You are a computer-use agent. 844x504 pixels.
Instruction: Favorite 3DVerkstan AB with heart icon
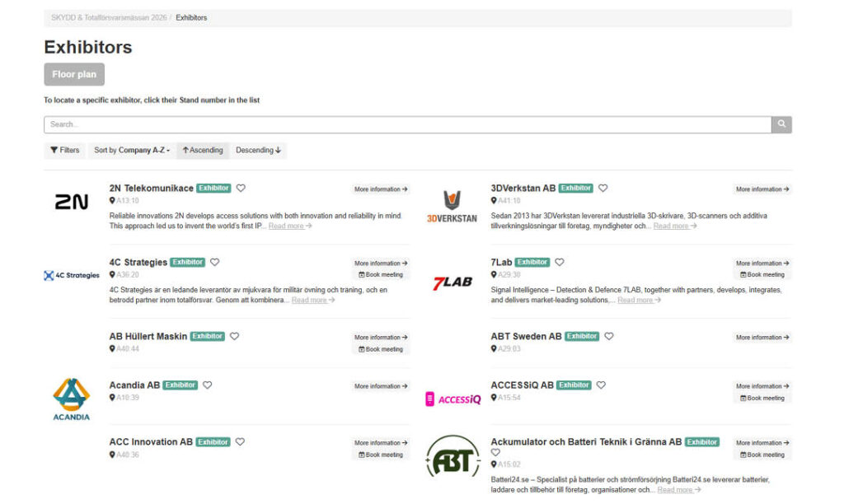coord(603,189)
